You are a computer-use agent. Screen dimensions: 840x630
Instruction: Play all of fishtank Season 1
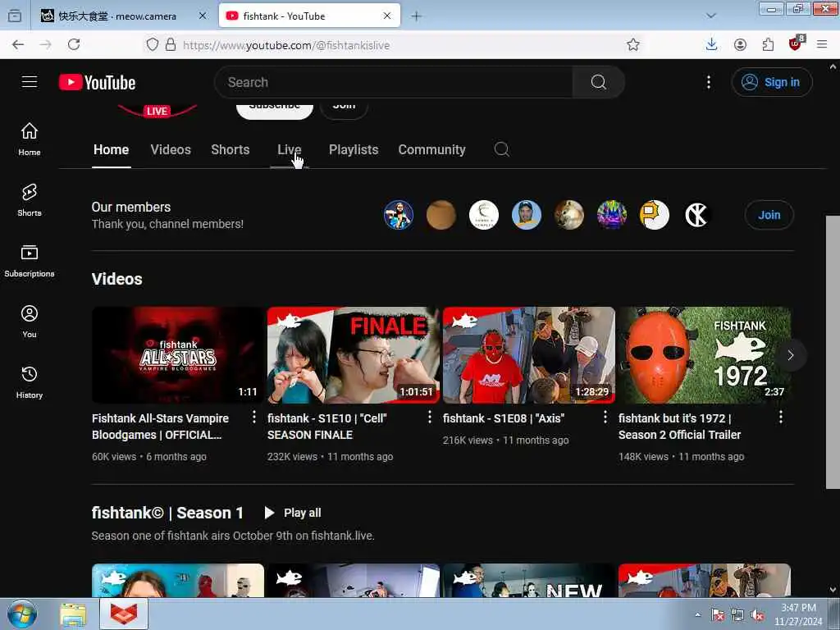293,513
